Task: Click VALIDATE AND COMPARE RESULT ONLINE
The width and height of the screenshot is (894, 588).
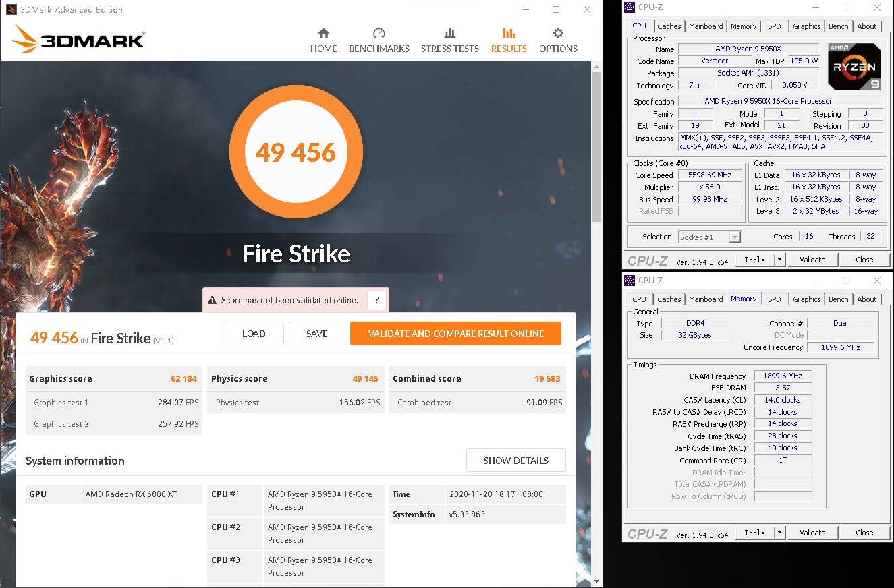Action: pyautogui.click(x=455, y=334)
